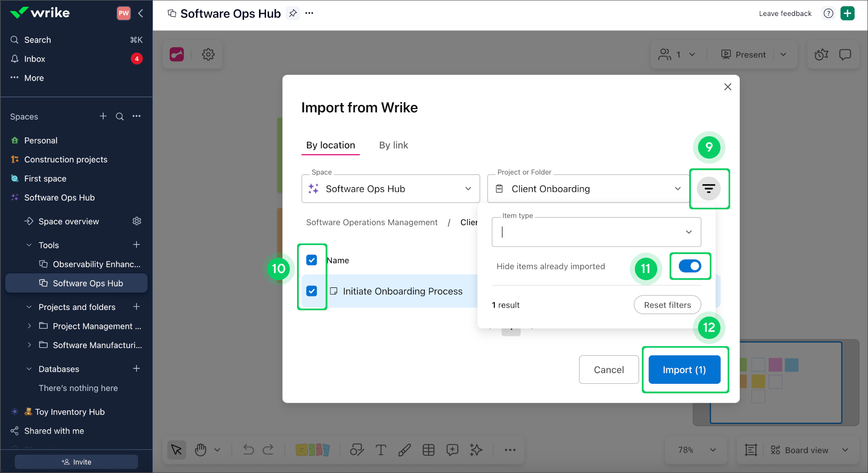The height and width of the screenshot is (473, 868).
Task: Select the Text tool in the canvas toolbar
Action: 381,450
